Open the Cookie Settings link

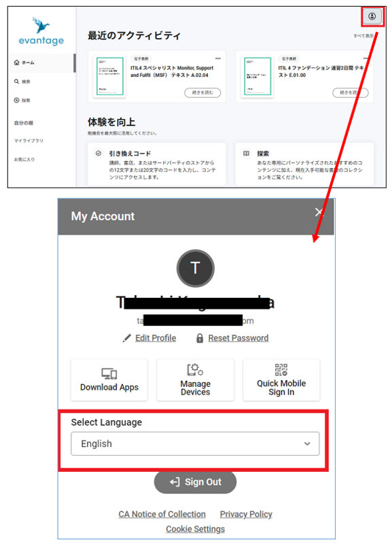(x=195, y=529)
